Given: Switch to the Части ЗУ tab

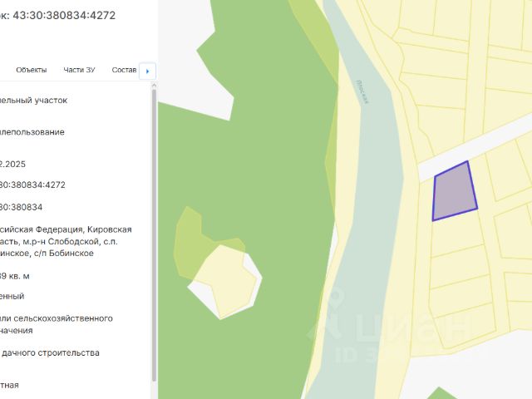Looking at the screenshot, I should point(80,70).
